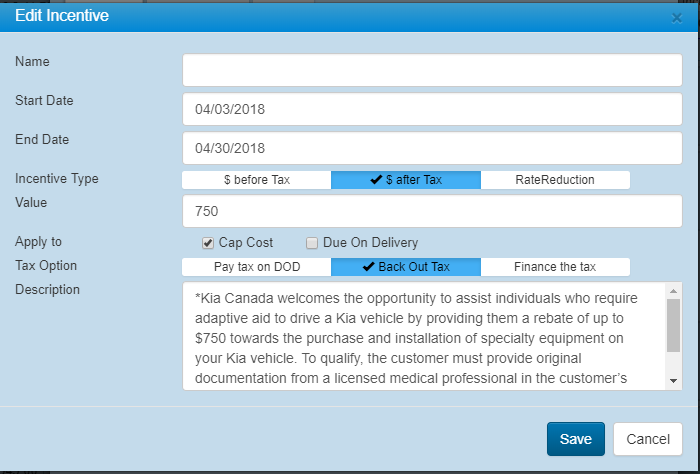
Task: Close the Edit Incentive dialog
Action: coord(677,18)
